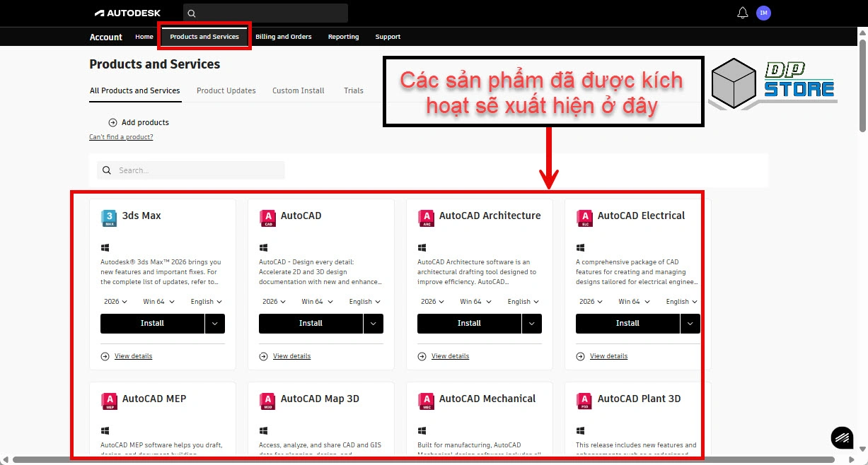Open AutoCAD English language dropdown
This screenshot has height=465, width=868.
pos(365,302)
